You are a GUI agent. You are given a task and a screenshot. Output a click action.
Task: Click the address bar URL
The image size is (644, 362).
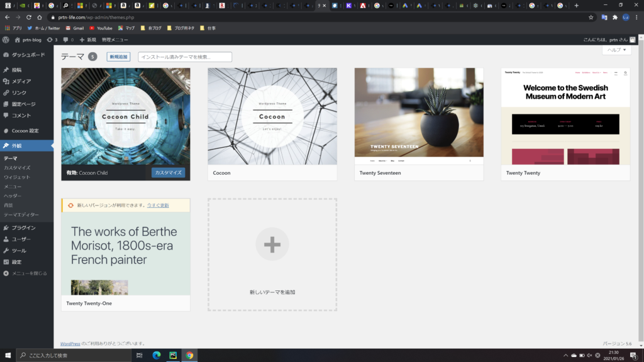(x=96, y=17)
